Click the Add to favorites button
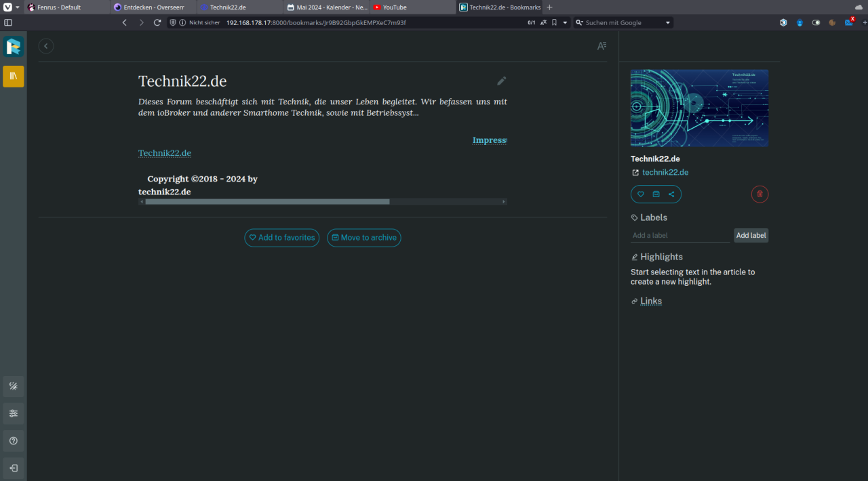 282,238
